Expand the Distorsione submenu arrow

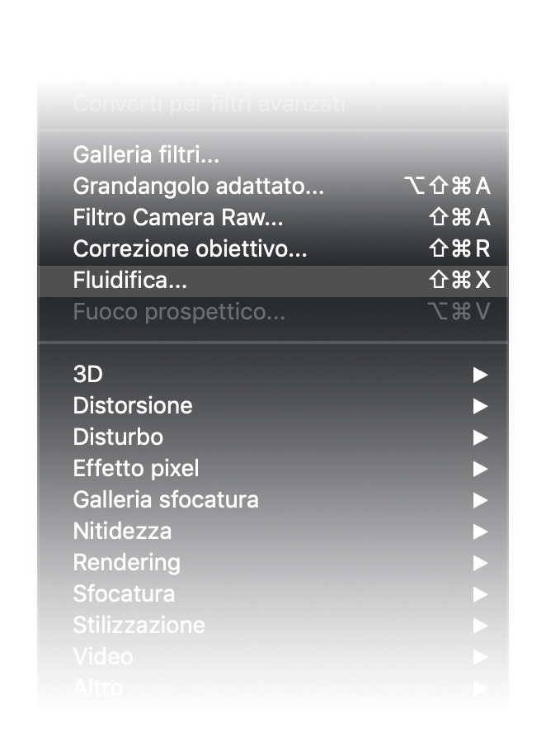[x=480, y=406]
